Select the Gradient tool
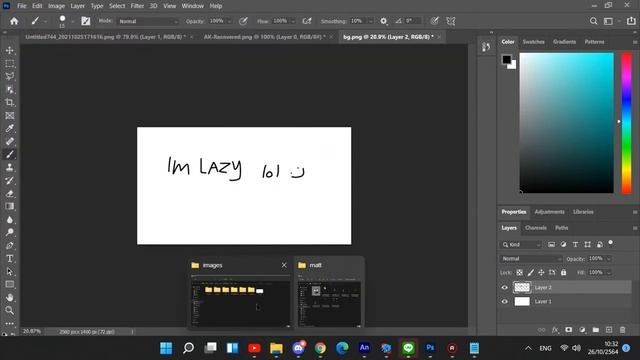 tap(10, 207)
